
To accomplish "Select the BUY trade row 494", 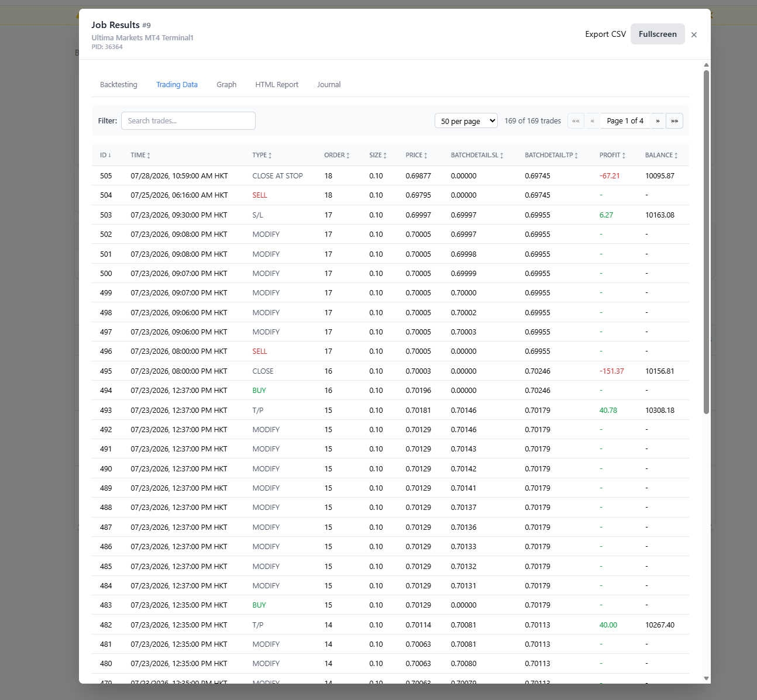I will (x=390, y=391).
